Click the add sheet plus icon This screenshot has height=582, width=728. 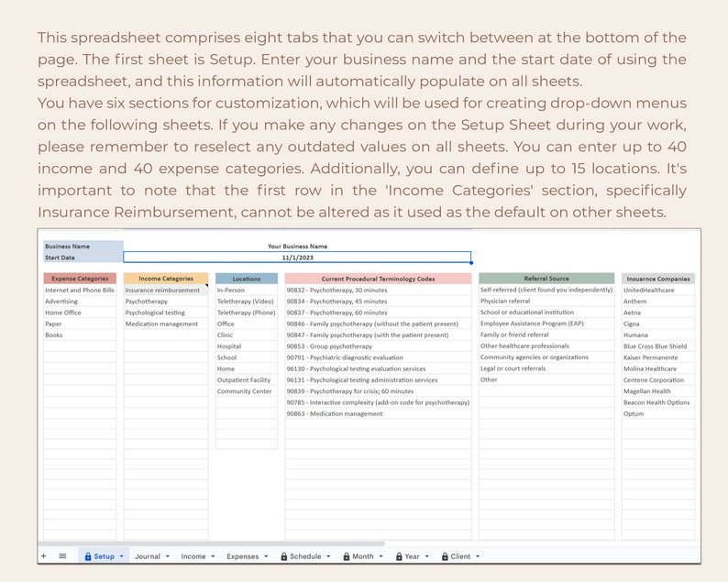click(x=44, y=555)
